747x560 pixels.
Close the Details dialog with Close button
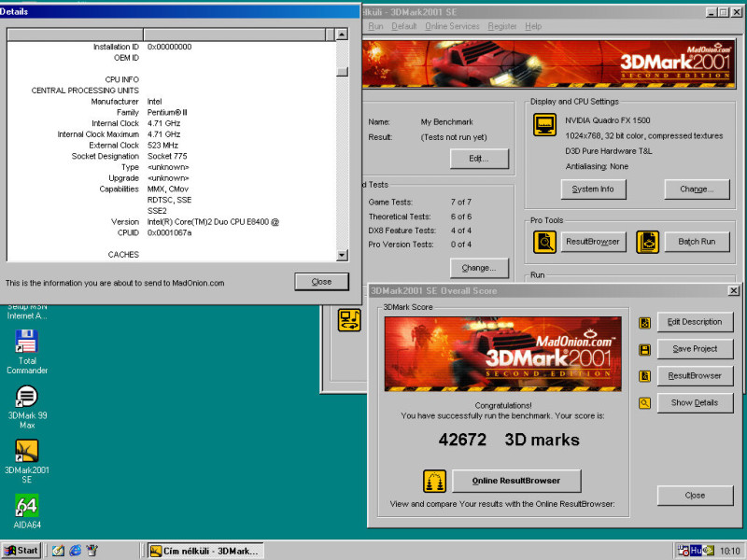(321, 282)
